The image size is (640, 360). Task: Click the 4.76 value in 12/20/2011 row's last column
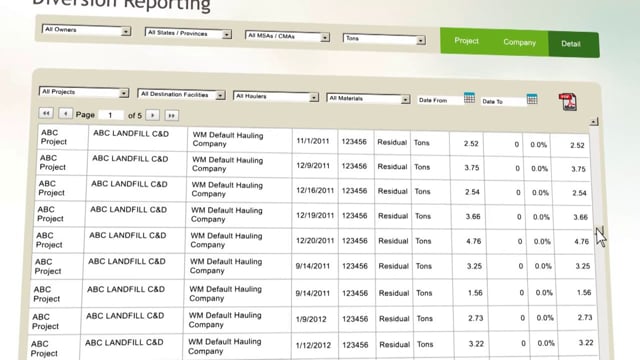(582, 241)
